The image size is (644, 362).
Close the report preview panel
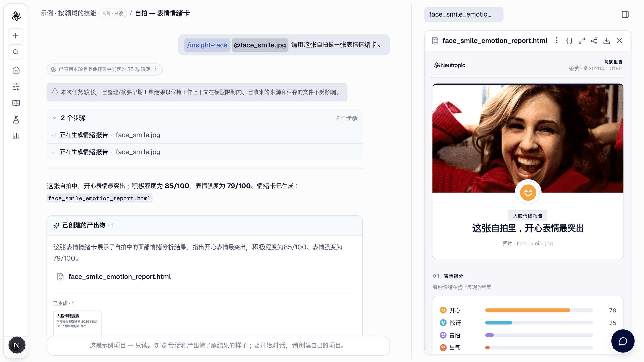pyautogui.click(x=619, y=40)
